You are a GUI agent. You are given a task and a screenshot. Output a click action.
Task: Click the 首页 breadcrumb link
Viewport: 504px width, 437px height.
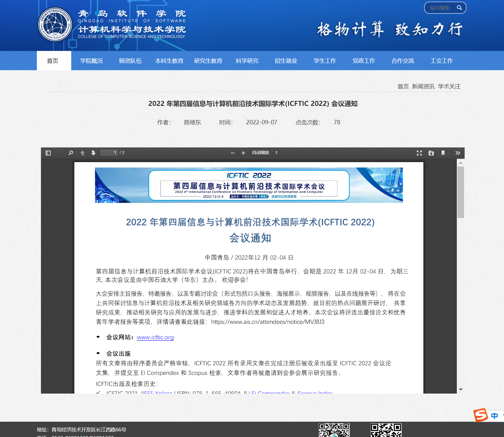click(403, 87)
